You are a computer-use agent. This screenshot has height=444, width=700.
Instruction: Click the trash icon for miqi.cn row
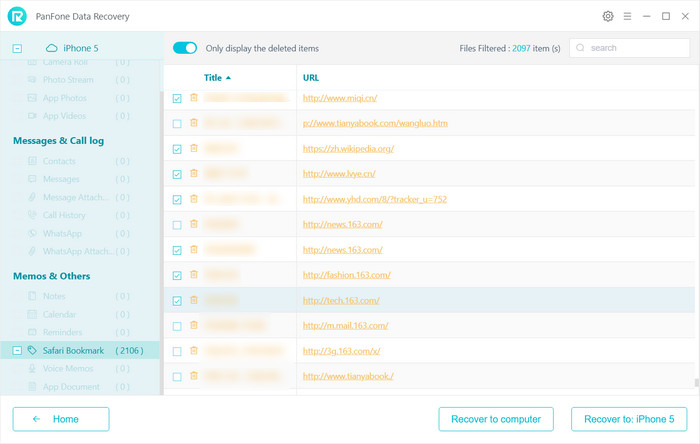pos(194,98)
